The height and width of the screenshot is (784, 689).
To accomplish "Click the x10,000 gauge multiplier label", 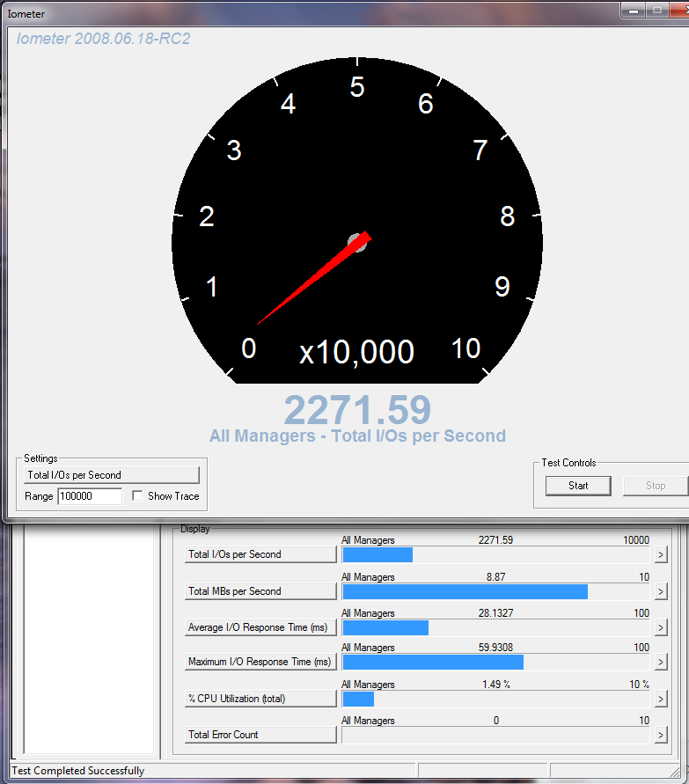I will pyautogui.click(x=356, y=352).
